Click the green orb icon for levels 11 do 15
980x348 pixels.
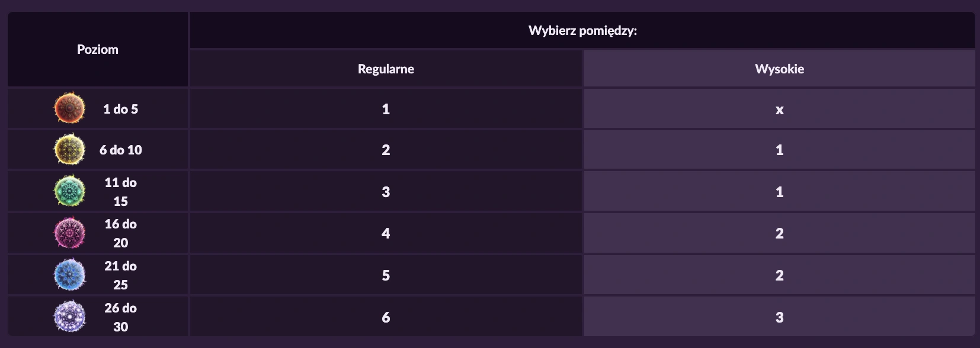click(x=70, y=191)
